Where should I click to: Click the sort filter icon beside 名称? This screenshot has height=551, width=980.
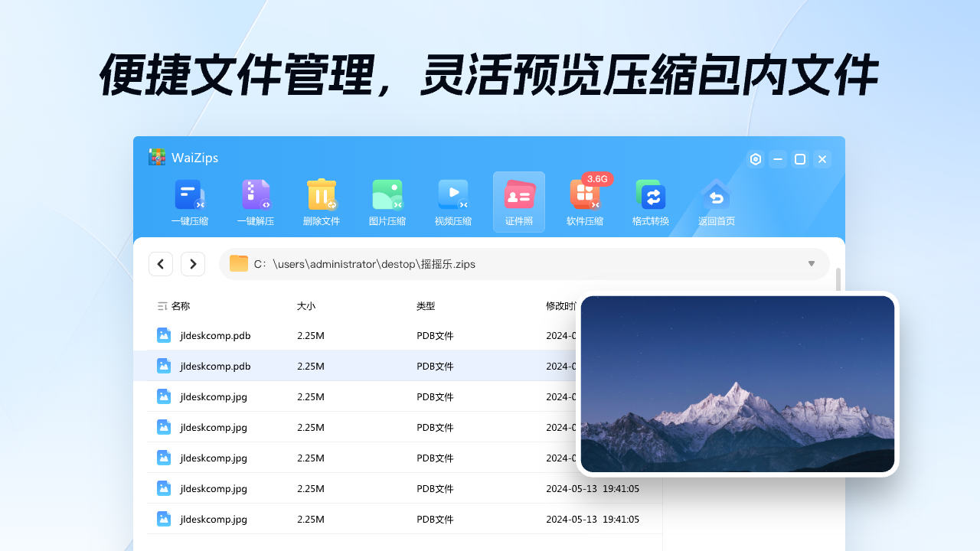162,305
